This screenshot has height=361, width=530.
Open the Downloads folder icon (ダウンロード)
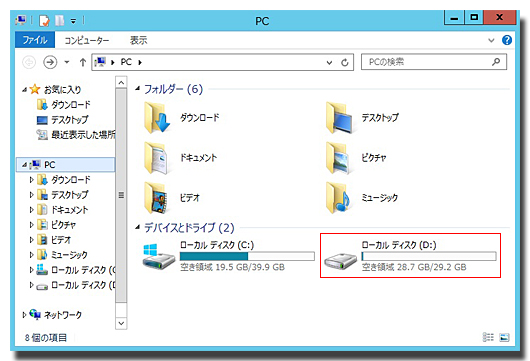coord(157,118)
